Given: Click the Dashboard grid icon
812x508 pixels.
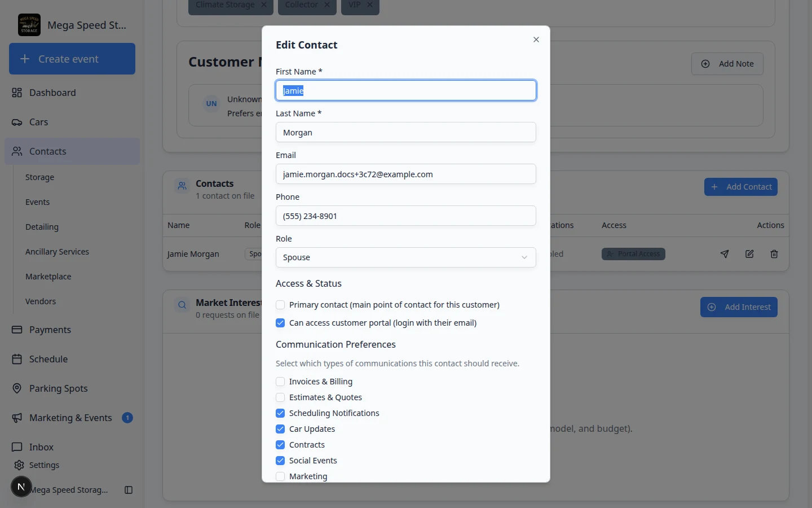Looking at the screenshot, I should (17, 93).
